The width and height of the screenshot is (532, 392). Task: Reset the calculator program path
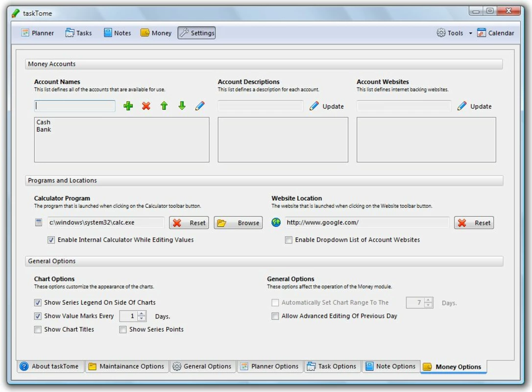tap(189, 222)
